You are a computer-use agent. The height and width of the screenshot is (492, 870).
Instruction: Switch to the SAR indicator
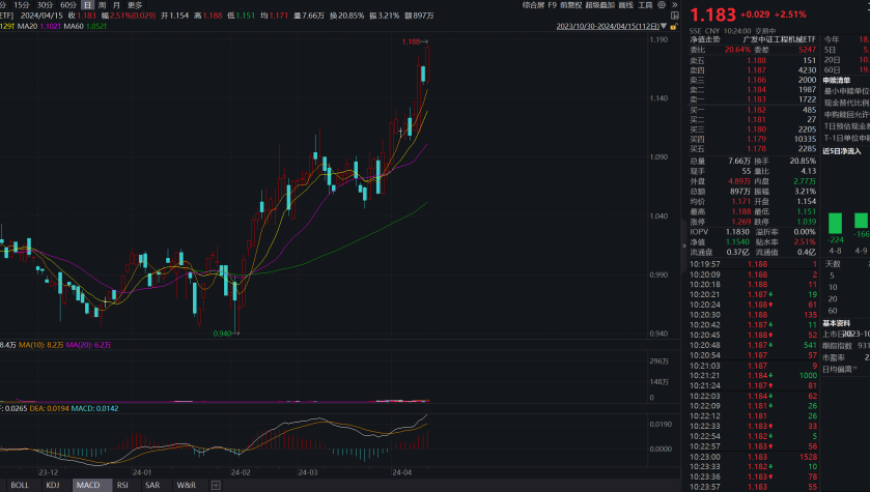[153, 485]
